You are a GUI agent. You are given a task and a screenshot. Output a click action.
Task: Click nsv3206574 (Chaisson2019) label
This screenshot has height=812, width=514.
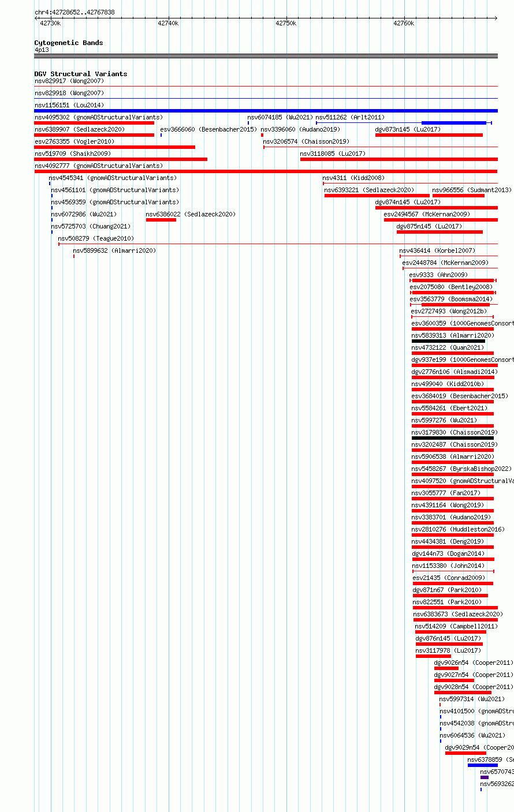coord(306,141)
